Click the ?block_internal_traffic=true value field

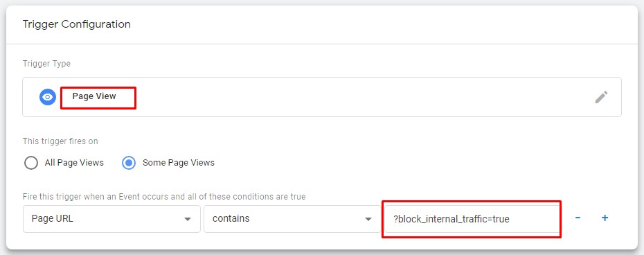pos(472,219)
